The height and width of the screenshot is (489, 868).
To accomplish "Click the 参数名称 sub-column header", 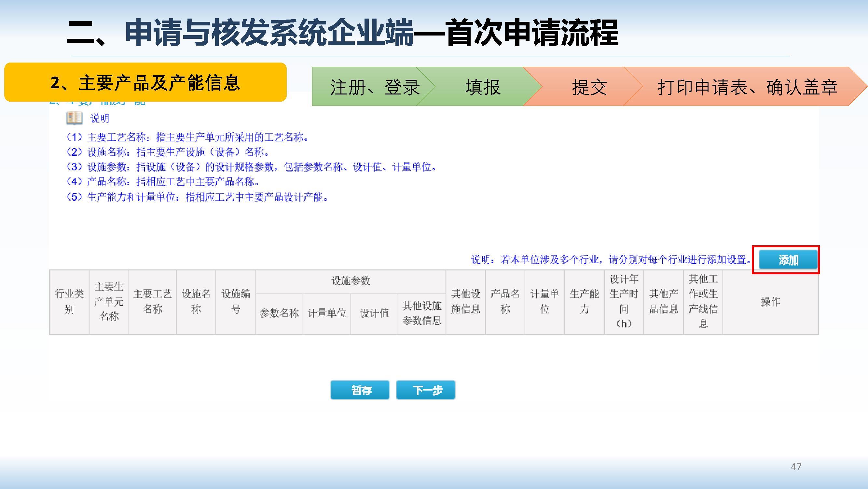I will 279,313.
